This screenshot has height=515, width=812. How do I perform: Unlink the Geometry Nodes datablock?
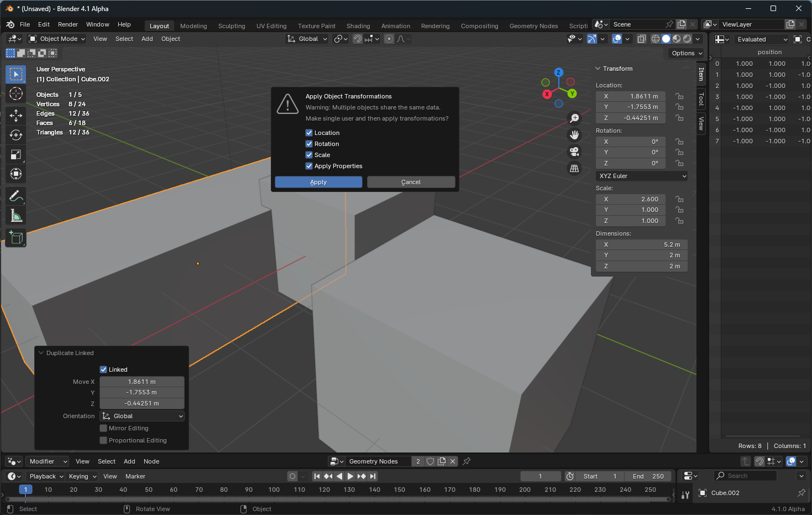pyautogui.click(x=453, y=461)
